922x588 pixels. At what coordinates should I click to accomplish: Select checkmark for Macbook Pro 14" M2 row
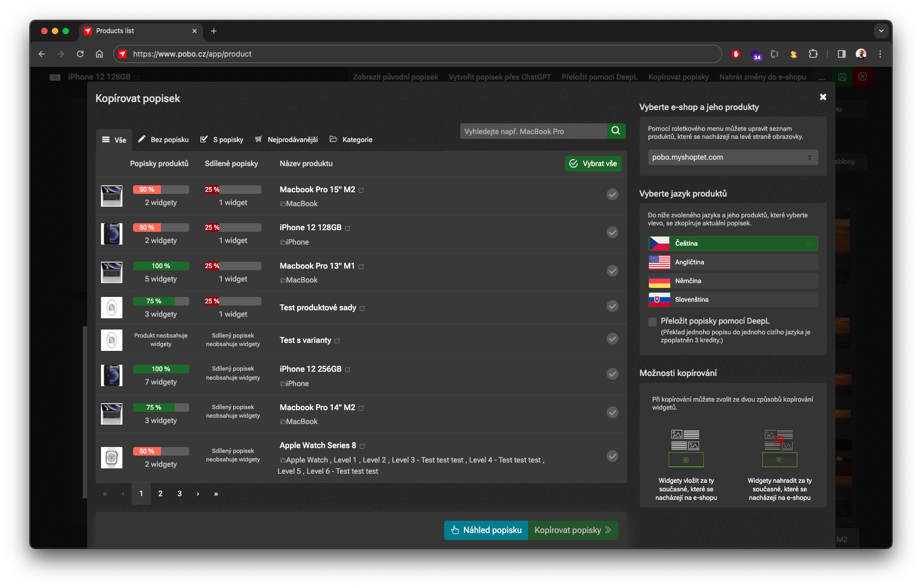pyautogui.click(x=613, y=412)
